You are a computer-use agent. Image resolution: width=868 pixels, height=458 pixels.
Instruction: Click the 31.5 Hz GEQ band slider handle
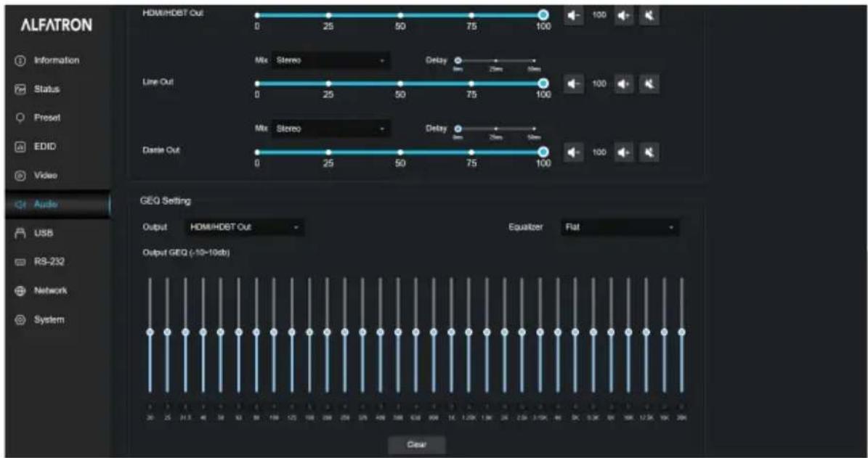185,332
